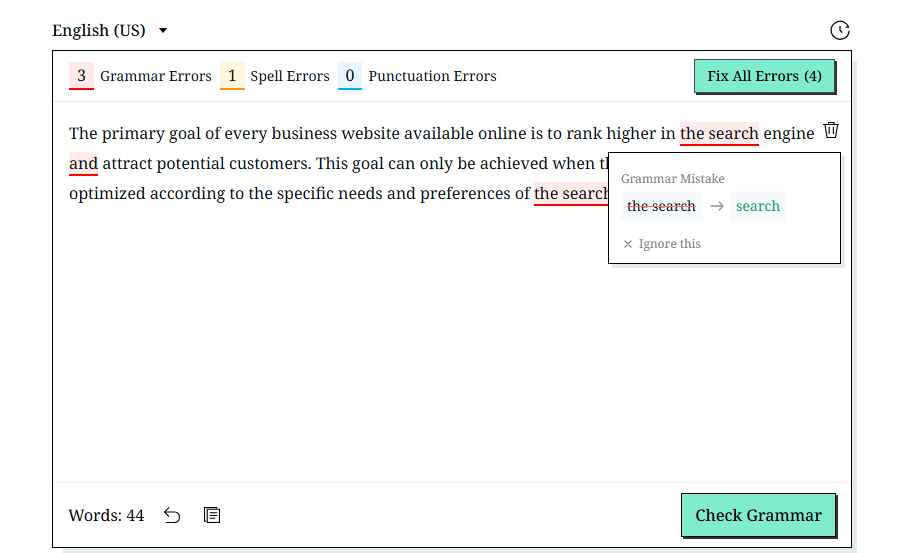Delete text with the trash icon

[x=831, y=130]
